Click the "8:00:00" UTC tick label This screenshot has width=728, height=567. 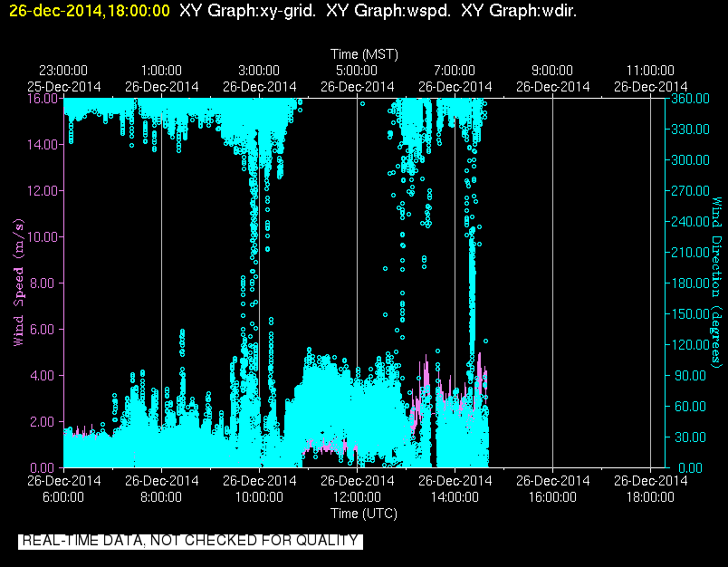pos(161,497)
